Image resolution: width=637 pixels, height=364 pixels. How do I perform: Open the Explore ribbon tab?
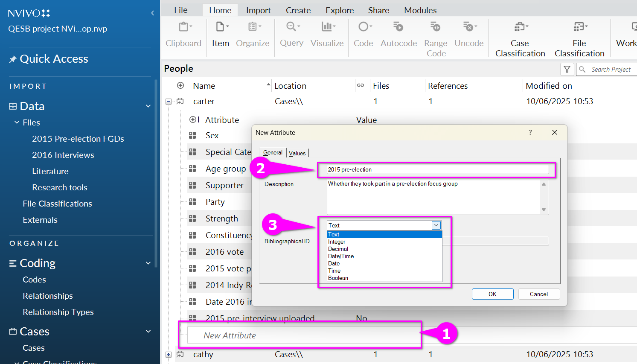point(340,10)
